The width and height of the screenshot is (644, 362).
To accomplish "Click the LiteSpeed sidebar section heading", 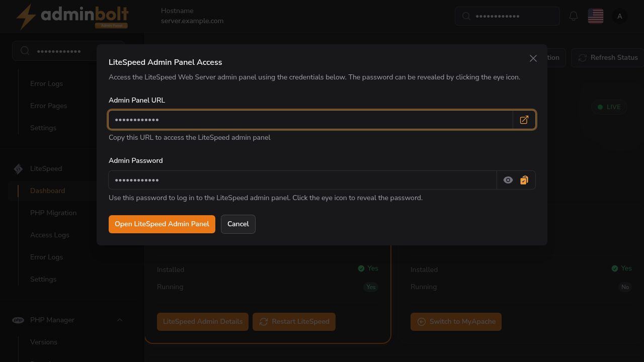I will pyautogui.click(x=46, y=168).
